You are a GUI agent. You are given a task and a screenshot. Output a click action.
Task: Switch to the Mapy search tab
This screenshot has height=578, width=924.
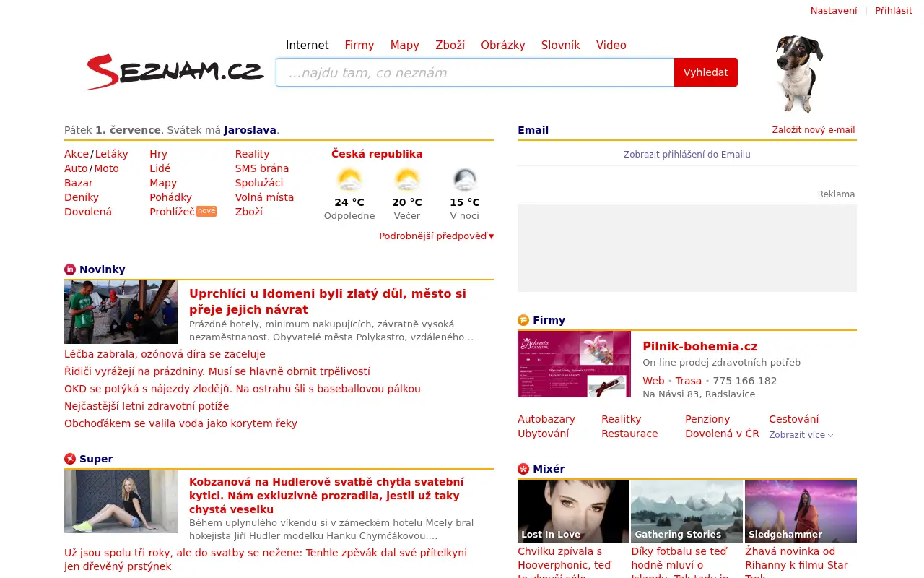click(405, 45)
